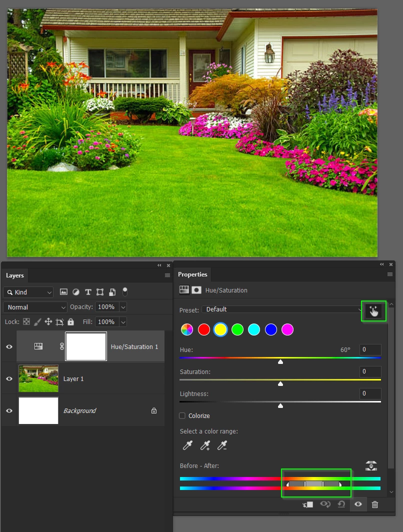The image size is (403, 532).
Task: Click the Fill 100% field
Action: point(107,322)
